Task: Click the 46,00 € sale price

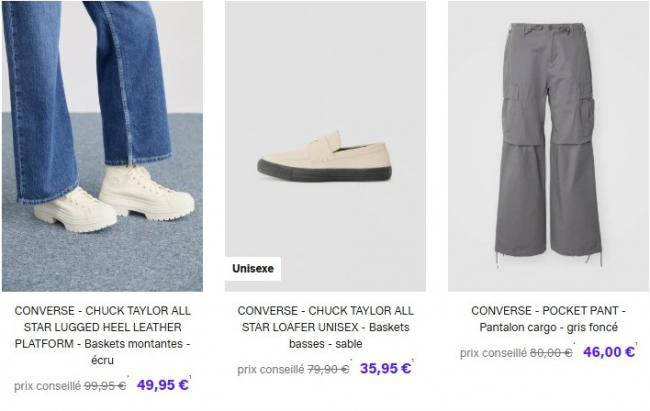Action: click(x=609, y=352)
